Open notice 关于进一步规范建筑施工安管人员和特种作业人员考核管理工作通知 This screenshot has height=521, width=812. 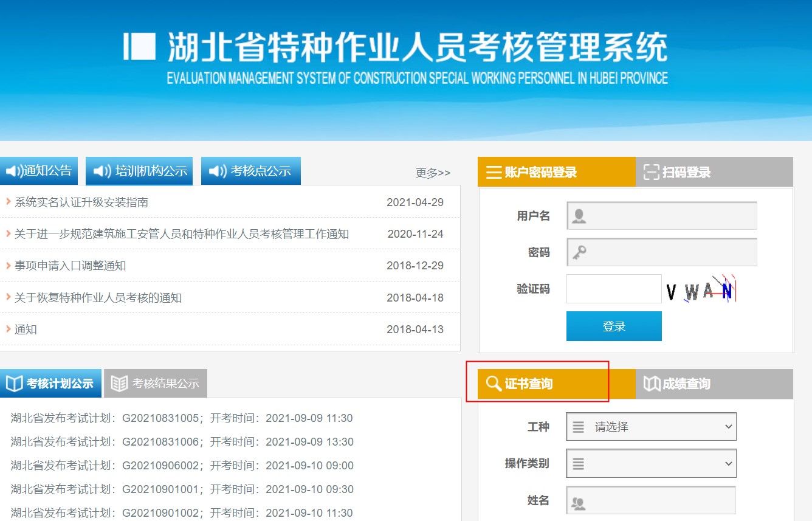pos(182,234)
